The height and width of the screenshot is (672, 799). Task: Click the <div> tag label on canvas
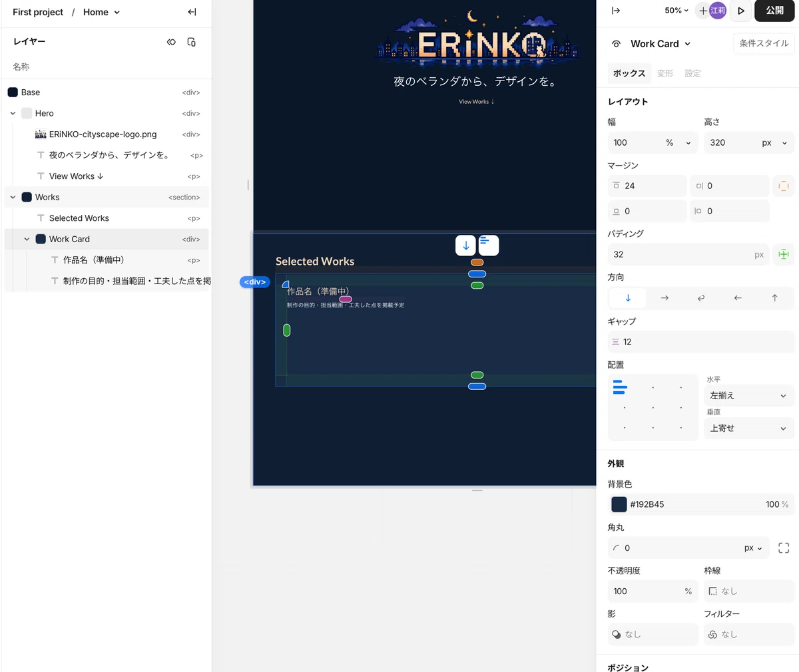pos(255,282)
